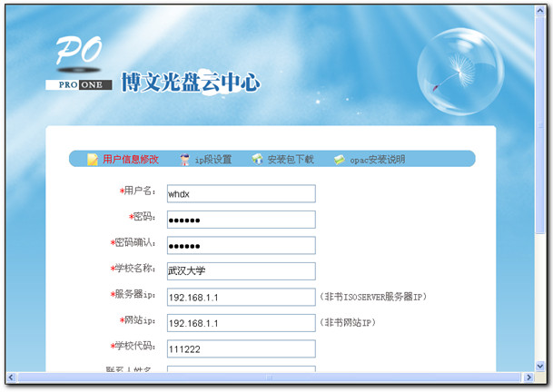Click the (非书ISOSERVER服务器IP) hint text

373,297
